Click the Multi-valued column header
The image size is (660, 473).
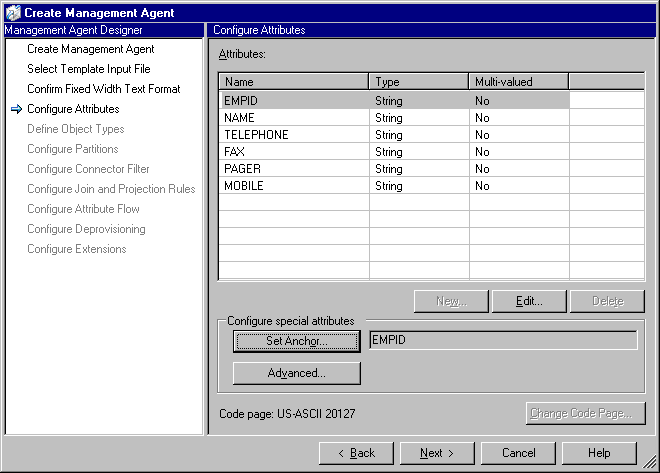518,82
